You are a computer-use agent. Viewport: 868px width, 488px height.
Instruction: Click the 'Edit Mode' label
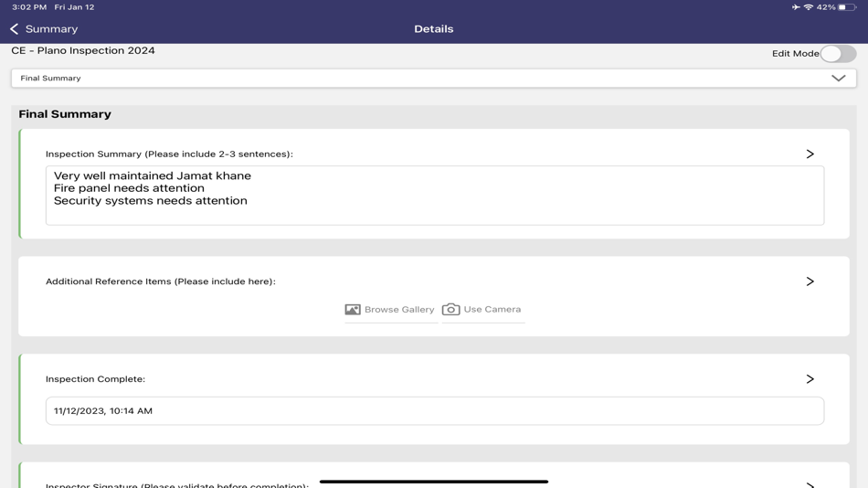coord(796,54)
